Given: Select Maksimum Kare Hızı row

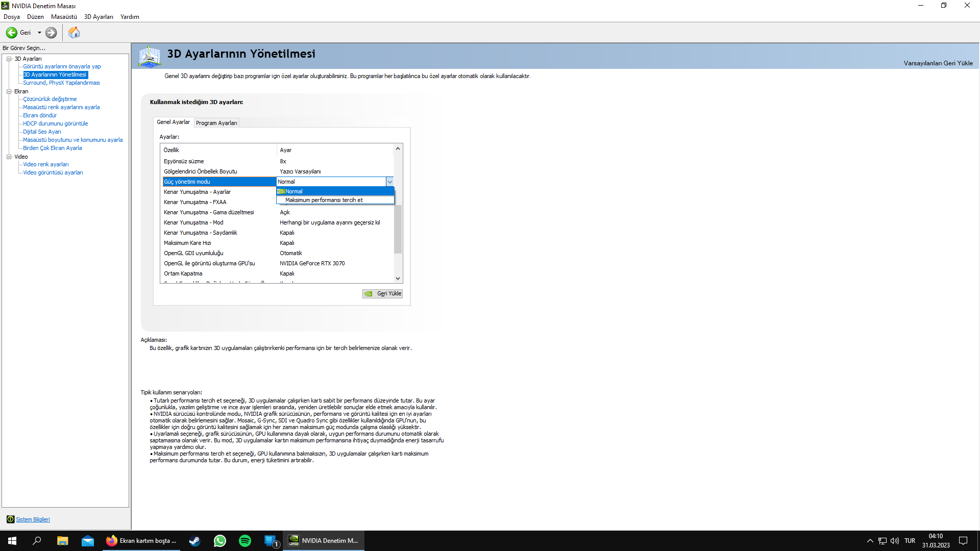Looking at the screenshot, I should (278, 243).
